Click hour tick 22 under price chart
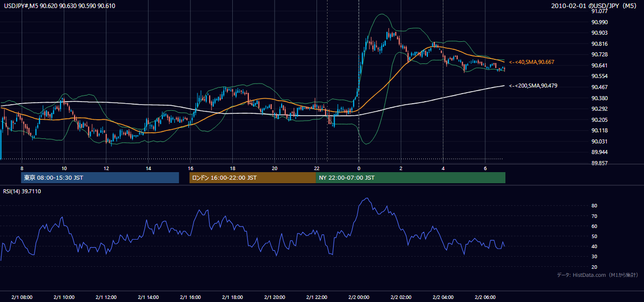This screenshot has width=644, height=302. tap(316, 168)
